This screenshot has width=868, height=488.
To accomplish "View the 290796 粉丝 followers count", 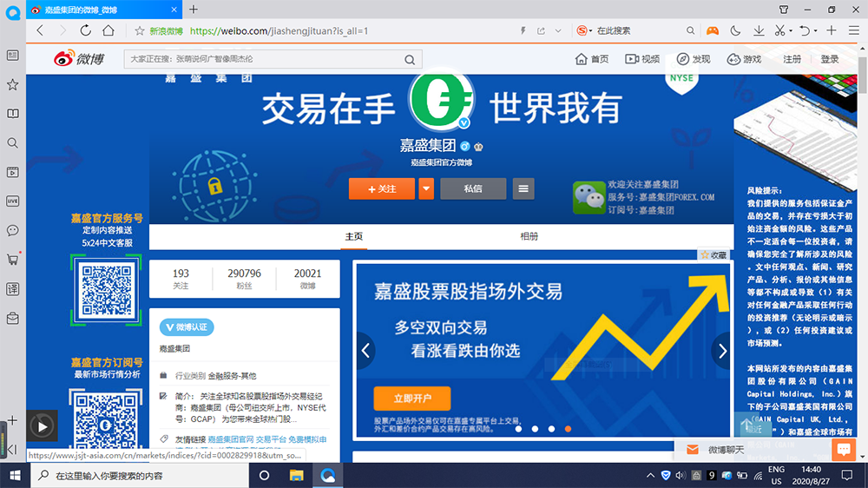I will [x=244, y=279].
